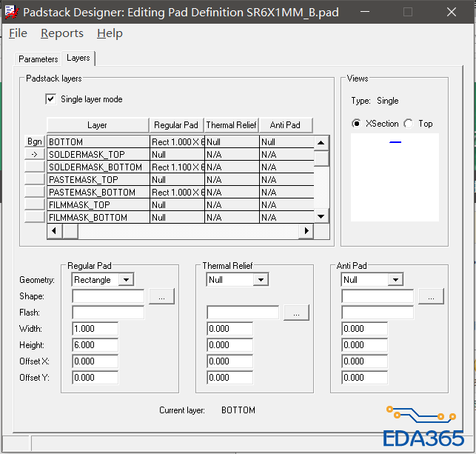
Task: Click the Bgn button next to BOTTOM row
Action: (x=35, y=141)
